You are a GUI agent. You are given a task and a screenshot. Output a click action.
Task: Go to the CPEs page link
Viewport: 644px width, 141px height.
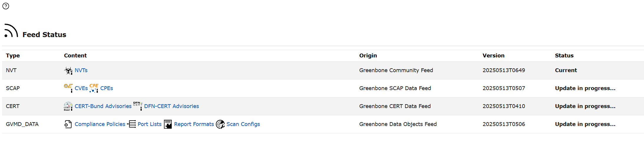[x=107, y=88]
